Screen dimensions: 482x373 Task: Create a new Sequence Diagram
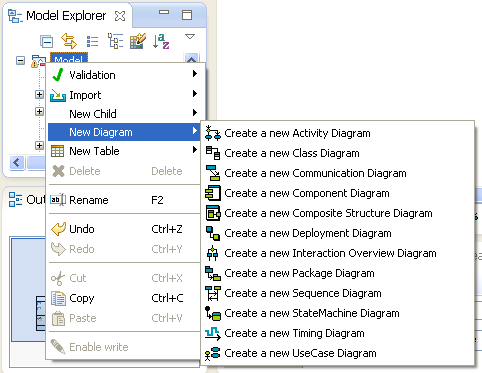337,293
